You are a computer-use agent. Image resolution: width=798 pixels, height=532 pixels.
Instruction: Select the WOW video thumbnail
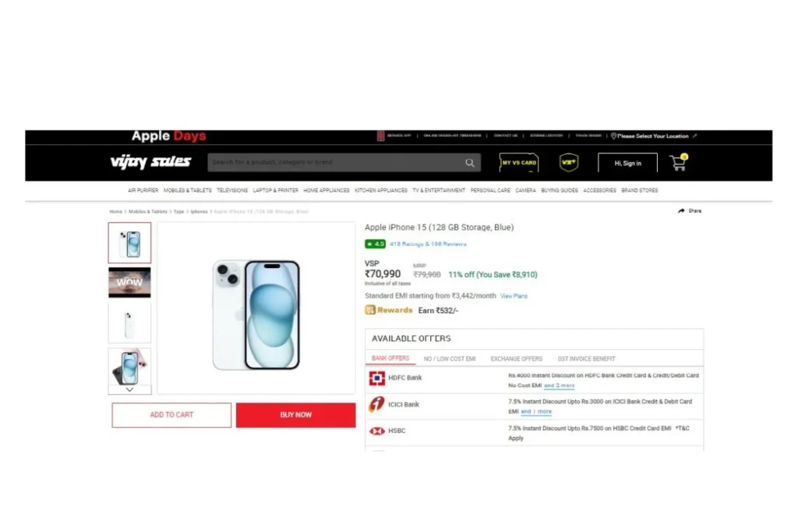point(130,282)
